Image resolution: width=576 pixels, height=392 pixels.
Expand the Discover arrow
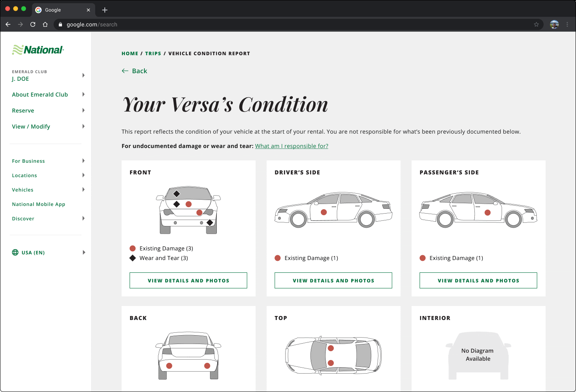[x=83, y=218]
